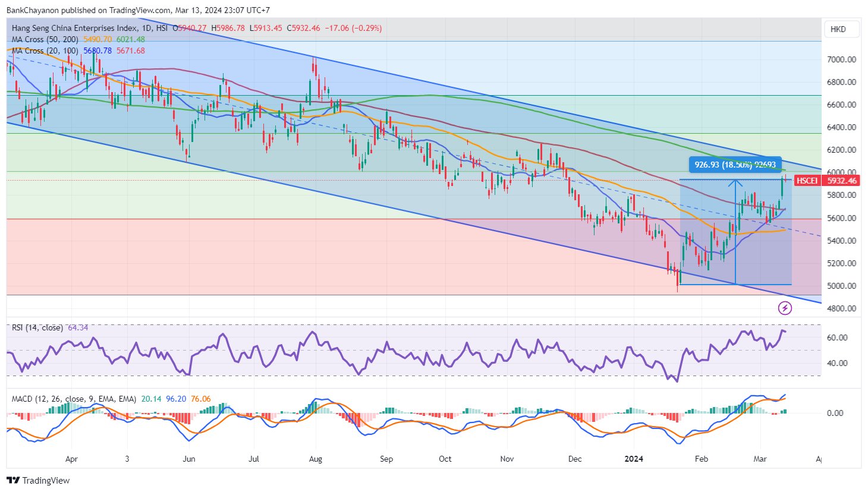Click the 5000.00 price axis label
868x492 pixels.
pyautogui.click(x=841, y=286)
